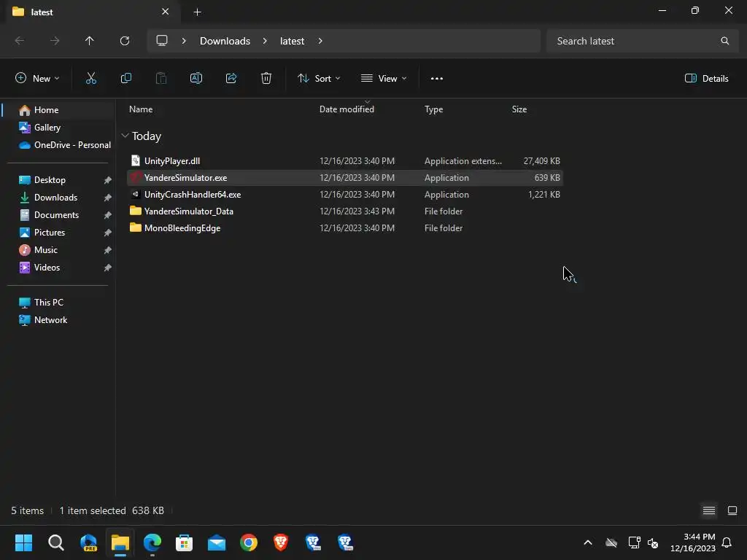Open a new tab with plus button
This screenshot has height=560, width=747.
coord(197,12)
